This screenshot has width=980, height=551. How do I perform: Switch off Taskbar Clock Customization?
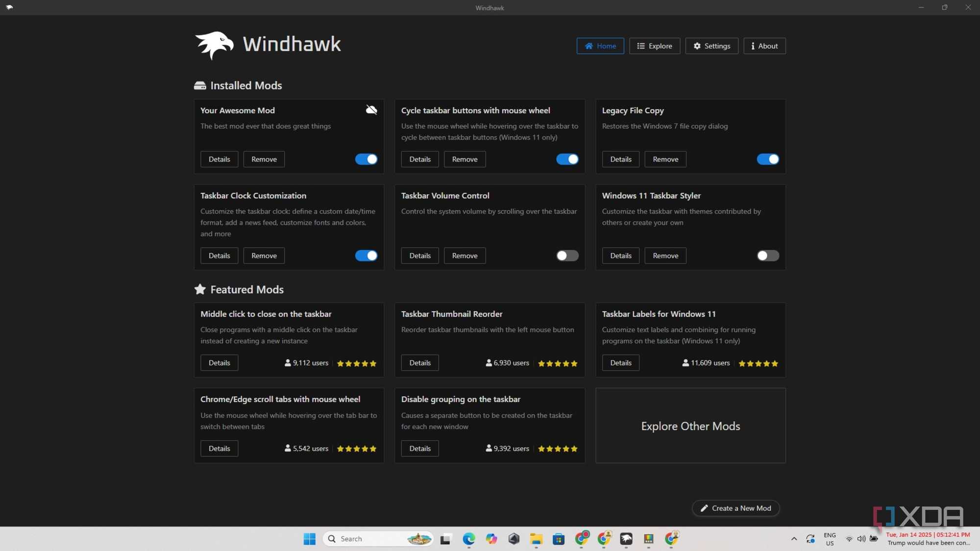(x=366, y=256)
